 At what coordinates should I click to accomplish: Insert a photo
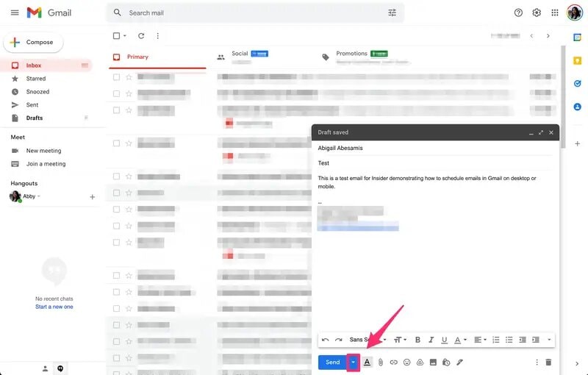tap(433, 362)
